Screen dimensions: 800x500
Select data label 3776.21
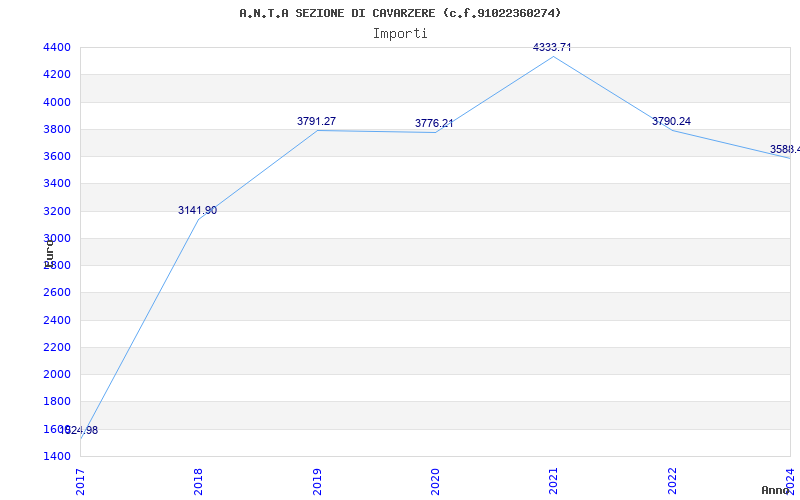[434, 123]
